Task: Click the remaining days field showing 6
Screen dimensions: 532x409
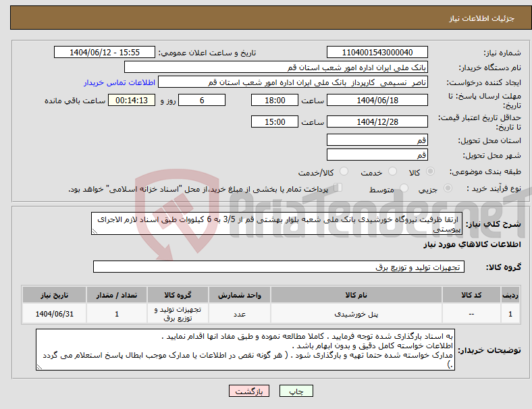Action: point(202,100)
